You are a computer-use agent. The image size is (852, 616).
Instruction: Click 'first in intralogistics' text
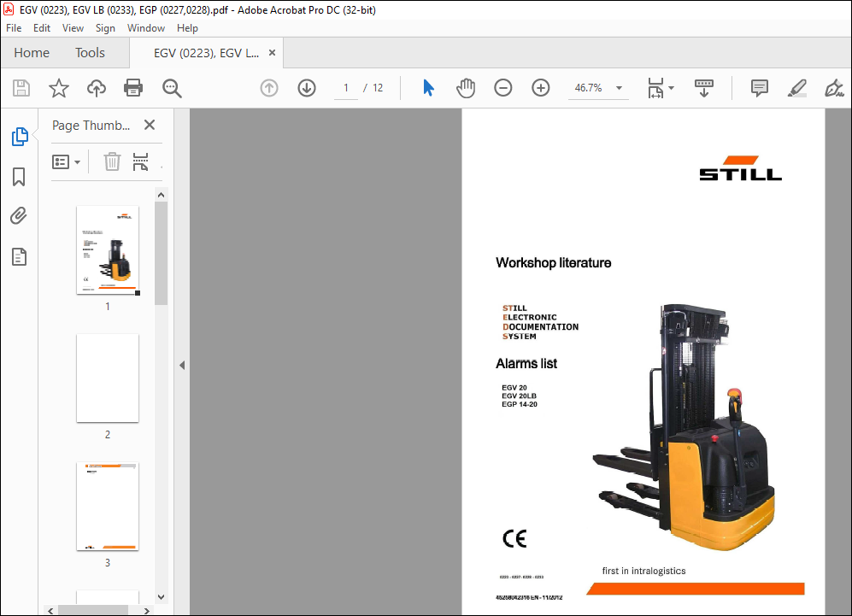coord(643,571)
